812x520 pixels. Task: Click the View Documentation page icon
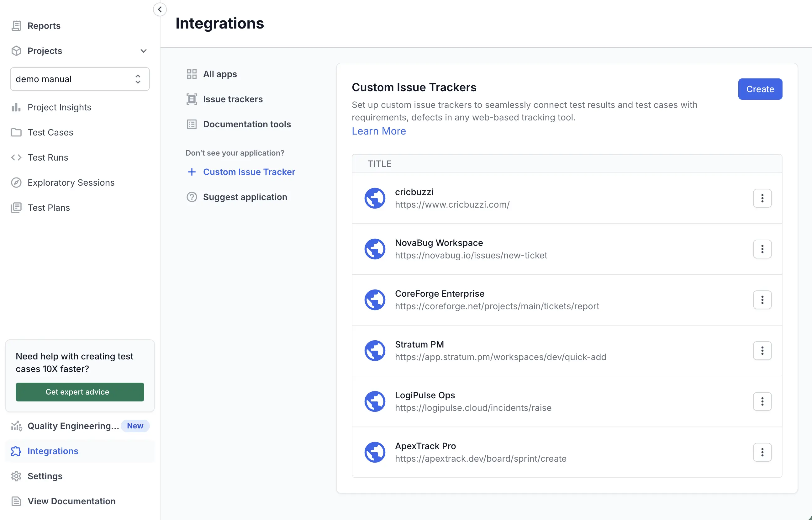[16, 501]
